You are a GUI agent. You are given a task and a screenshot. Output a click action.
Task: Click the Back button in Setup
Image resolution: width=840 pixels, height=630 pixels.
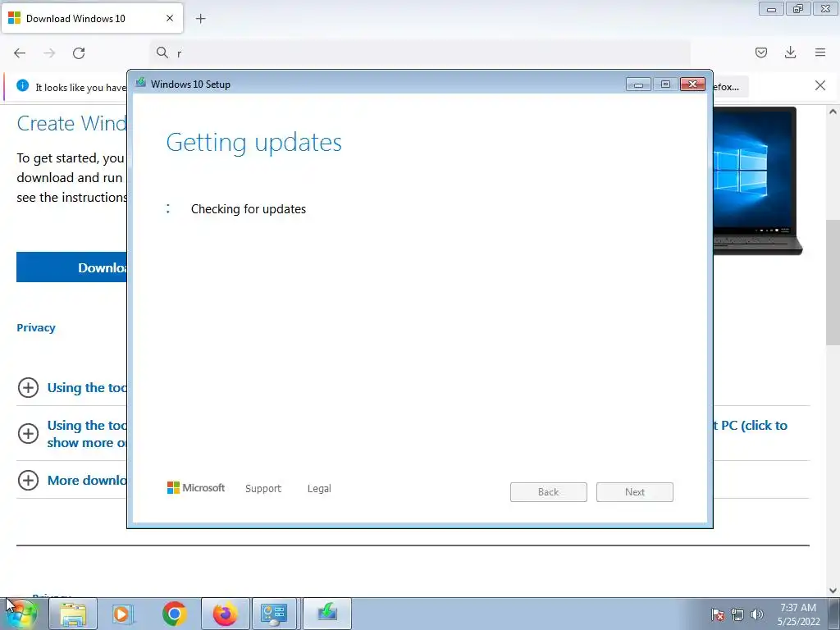click(549, 492)
